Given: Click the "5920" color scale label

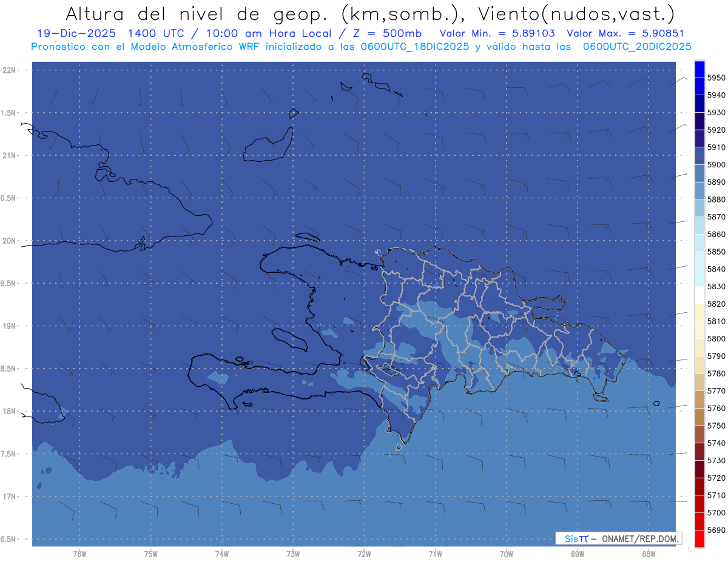Looking at the screenshot, I should (716, 130).
